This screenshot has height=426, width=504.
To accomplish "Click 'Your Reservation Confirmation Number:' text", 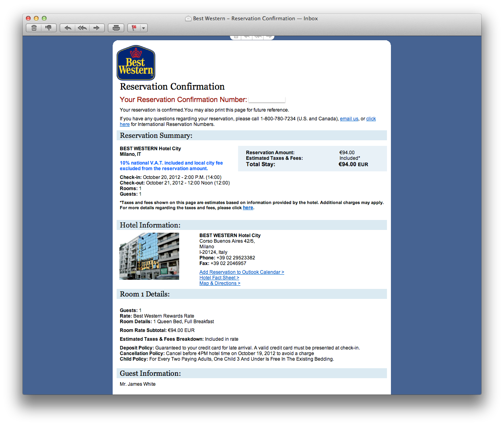I will (184, 100).
